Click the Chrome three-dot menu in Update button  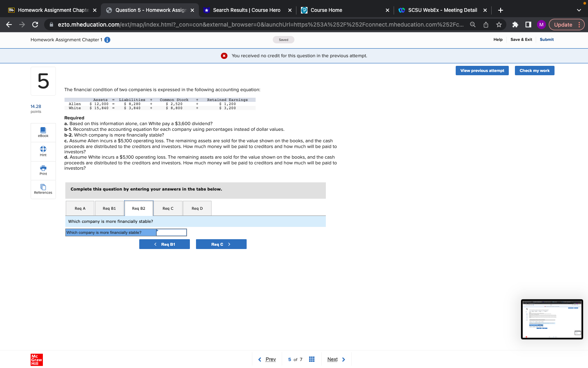[x=579, y=25]
